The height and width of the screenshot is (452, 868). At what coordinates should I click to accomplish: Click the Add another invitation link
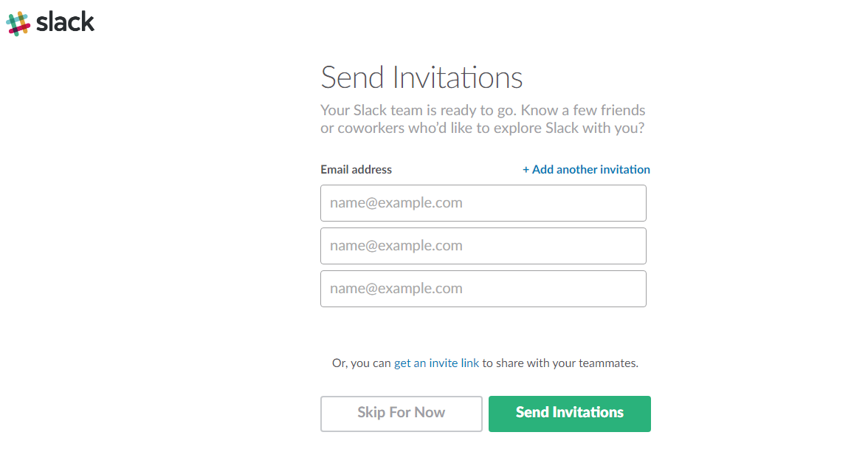click(x=590, y=169)
